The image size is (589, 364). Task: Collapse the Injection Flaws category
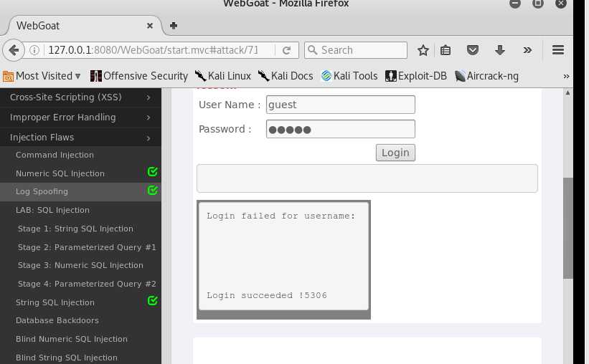[80, 138]
